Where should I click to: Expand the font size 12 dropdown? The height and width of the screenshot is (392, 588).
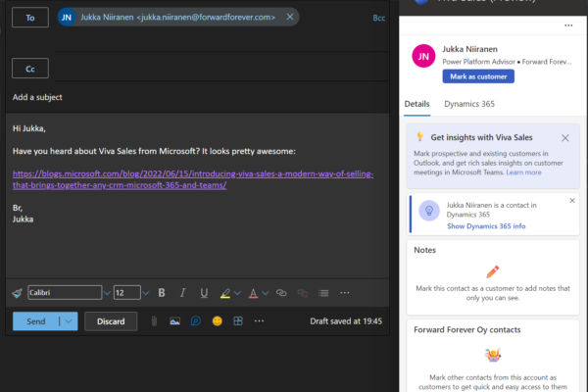click(146, 293)
